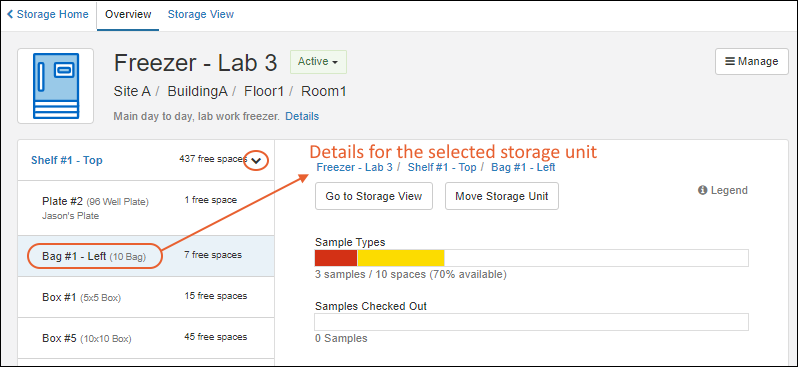Click the back arrow beside Storage Home
Screen dimensions: 798x367
point(10,14)
